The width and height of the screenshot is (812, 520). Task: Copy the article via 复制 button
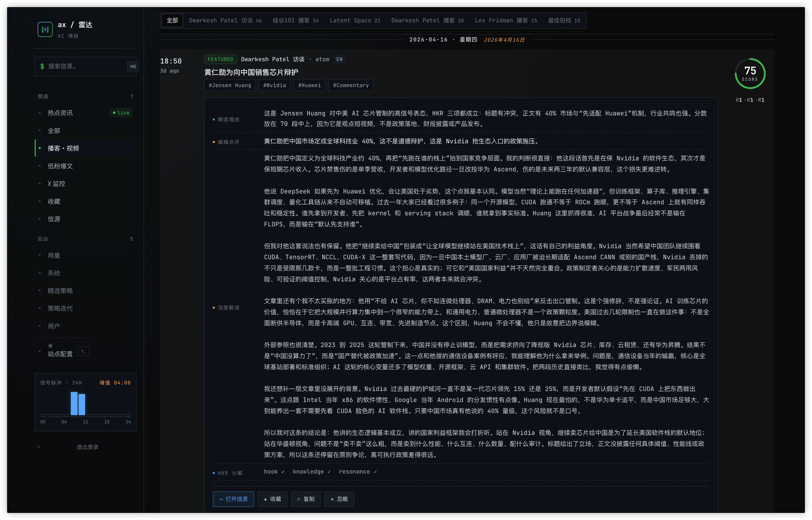(305, 499)
